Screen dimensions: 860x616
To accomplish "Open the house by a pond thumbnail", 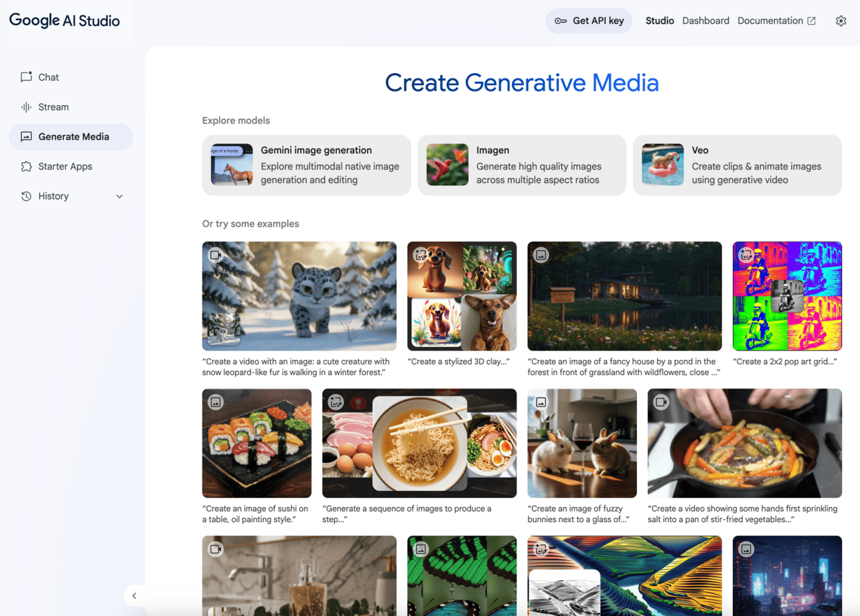I will [x=624, y=296].
